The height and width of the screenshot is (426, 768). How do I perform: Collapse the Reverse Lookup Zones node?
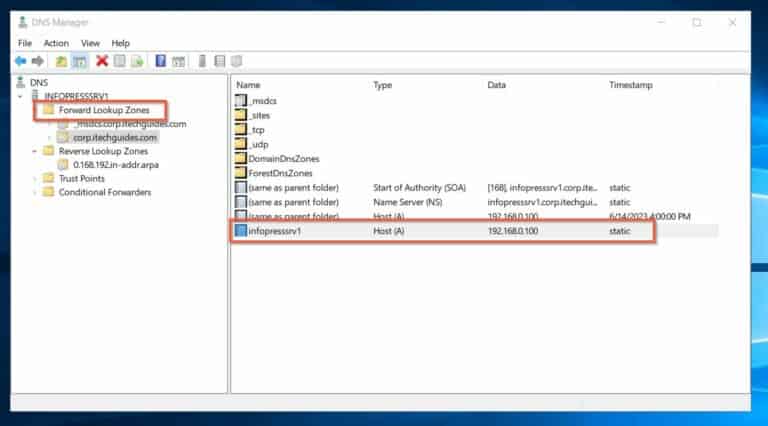34,151
